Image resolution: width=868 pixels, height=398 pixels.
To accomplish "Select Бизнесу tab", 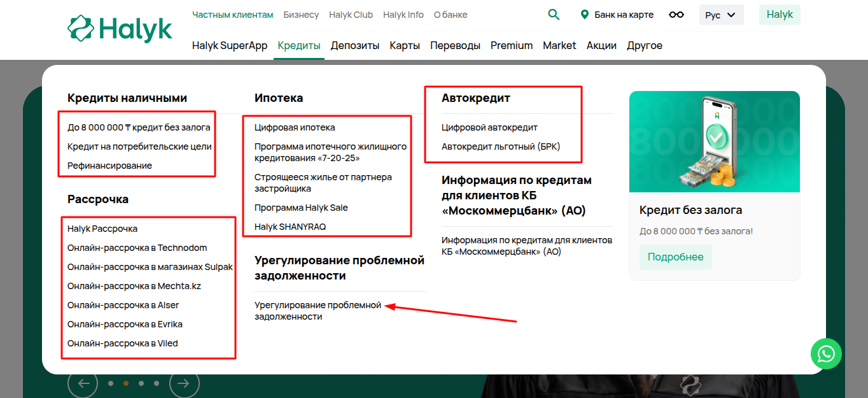I will [301, 15].
